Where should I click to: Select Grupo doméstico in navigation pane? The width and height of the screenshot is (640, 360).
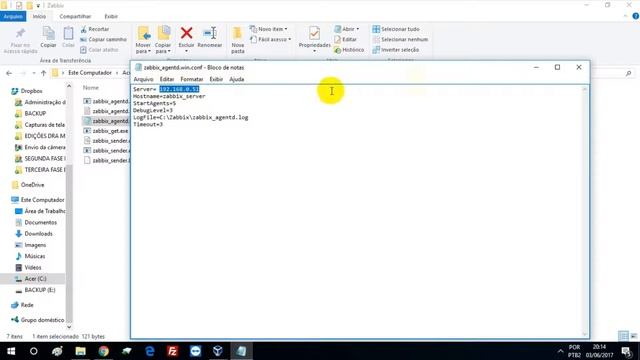click(x=38, y=320)
